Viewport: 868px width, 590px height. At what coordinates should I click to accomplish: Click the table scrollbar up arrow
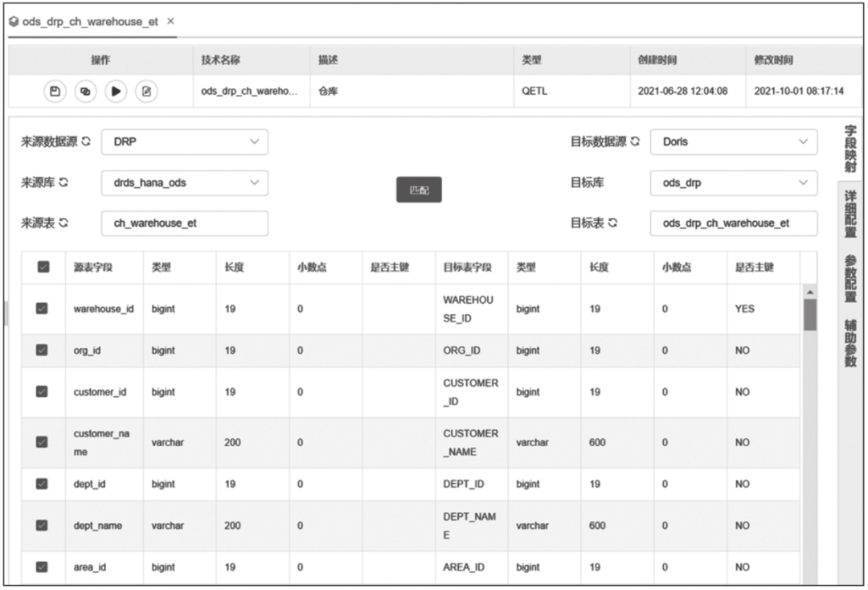810,292
